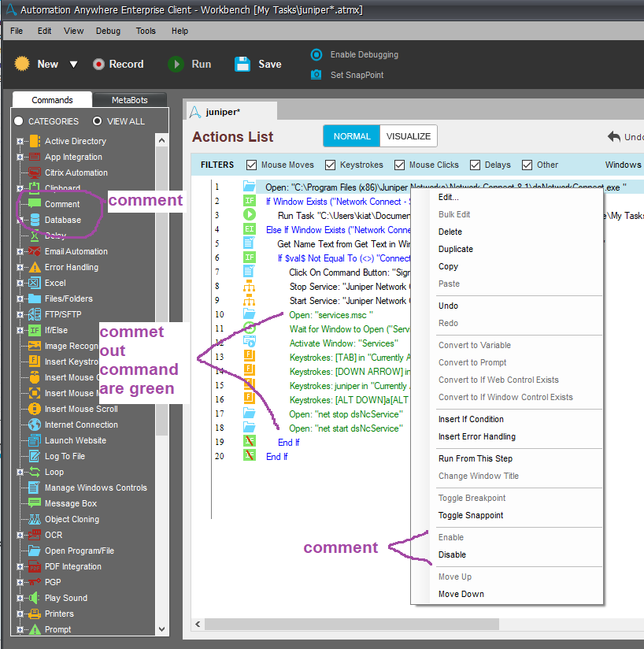This screenshot has width=644, height=649.
Task: Expand the Loop command node
Action: [x=20, y=473]
